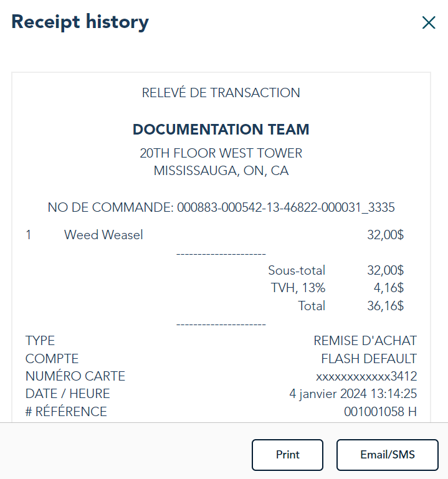Click the Total amount 36,16$
The width and height of the screenshot is (448, 479).
click(386, 306)
